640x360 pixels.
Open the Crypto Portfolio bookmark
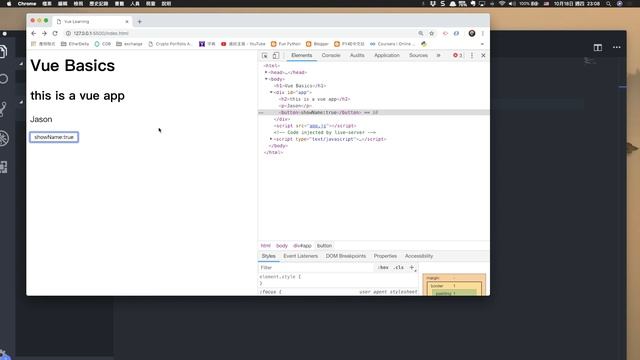click(170, 44)
